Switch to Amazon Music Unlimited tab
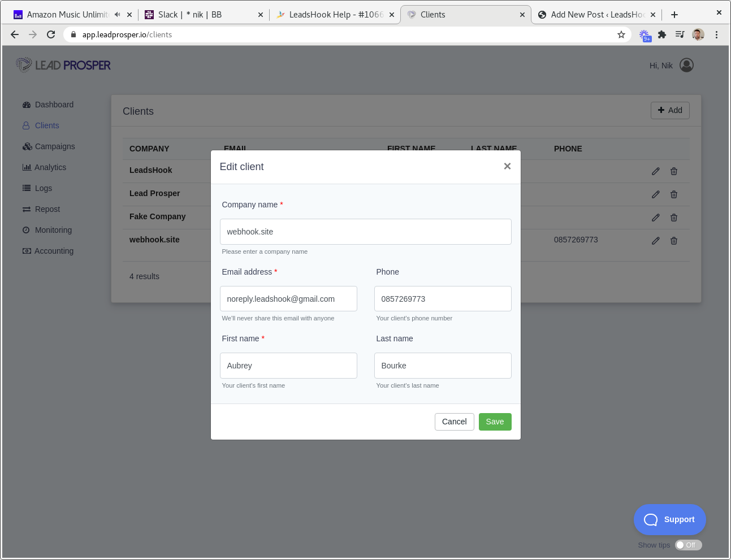This screenshot has width=731, height=560. (68, 15)
